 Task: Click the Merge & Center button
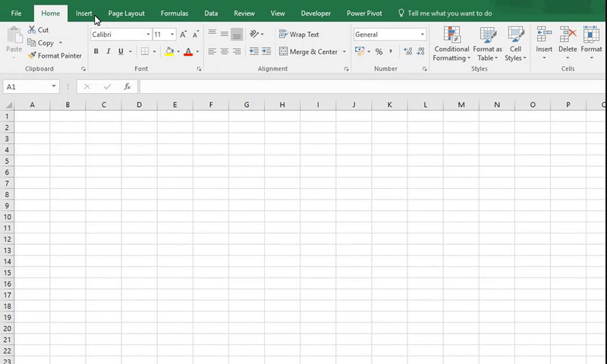click(308, 52)
